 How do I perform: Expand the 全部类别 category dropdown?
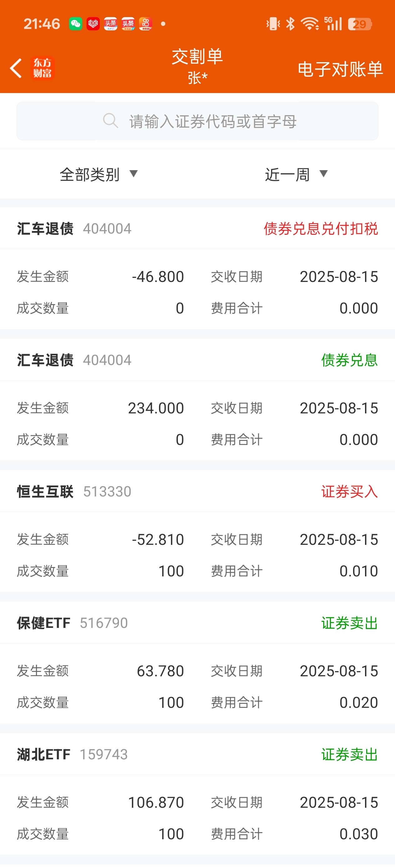(x=99, y=175)
